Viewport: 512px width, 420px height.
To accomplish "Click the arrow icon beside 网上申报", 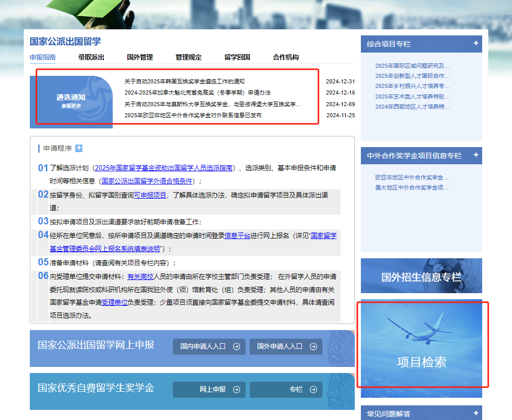I will [236, 390].
